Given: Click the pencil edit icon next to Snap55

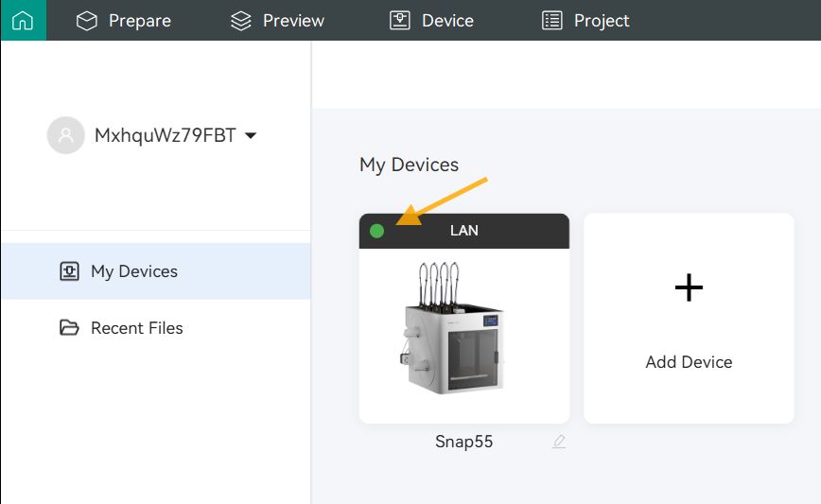Looking at the screenshot, I should (559, 442).
